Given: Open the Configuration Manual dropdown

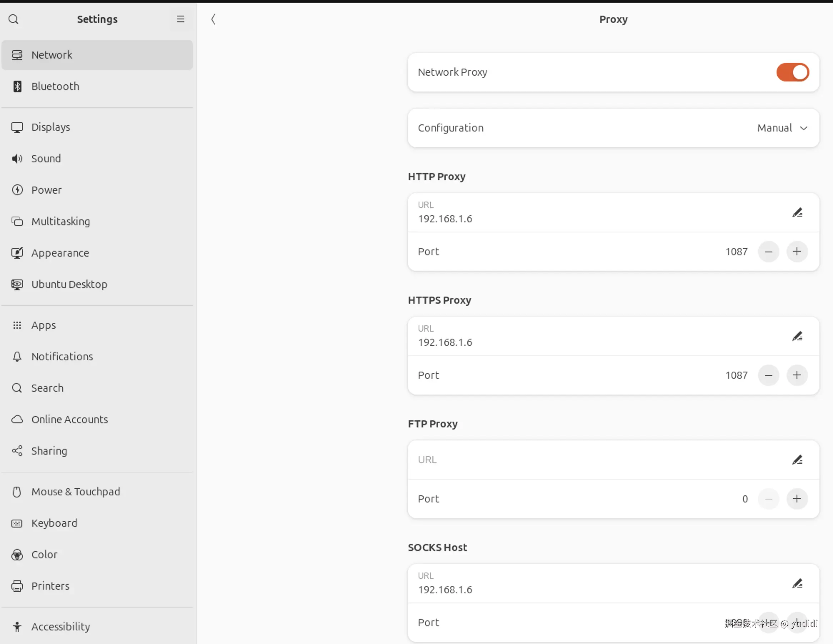Looking at the screenshot, I should pyautogui.click(x=782, y=128).
